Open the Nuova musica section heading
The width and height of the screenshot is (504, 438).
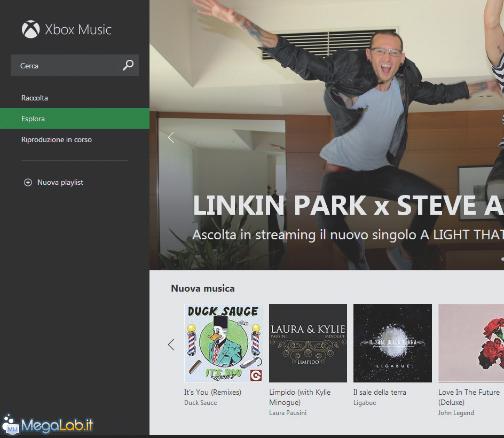203,288
